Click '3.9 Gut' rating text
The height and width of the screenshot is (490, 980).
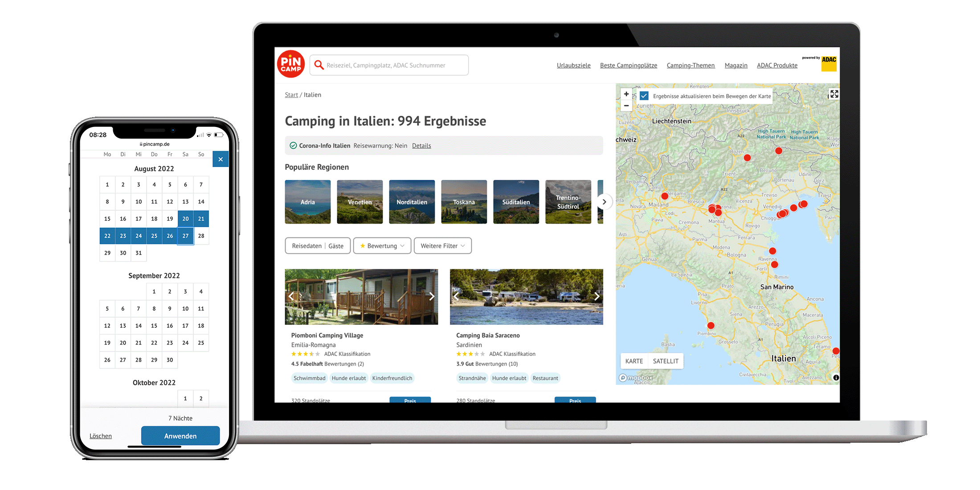465,364
